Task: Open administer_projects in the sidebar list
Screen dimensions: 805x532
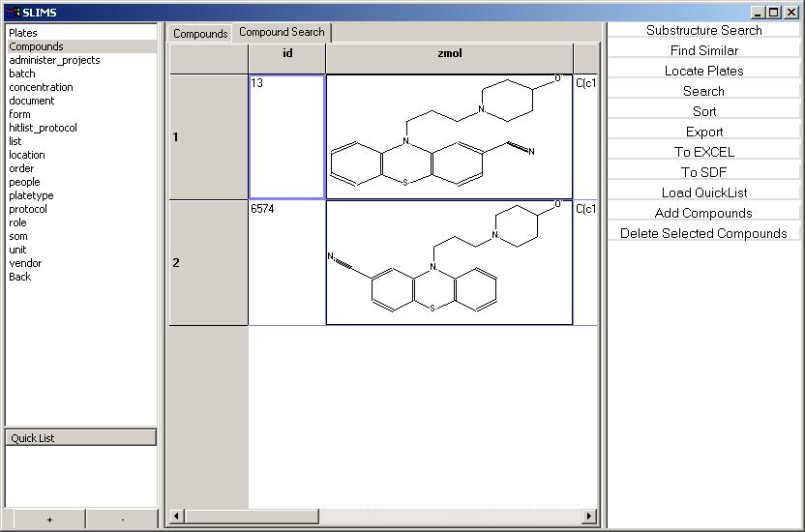Action: click(54, 60)
